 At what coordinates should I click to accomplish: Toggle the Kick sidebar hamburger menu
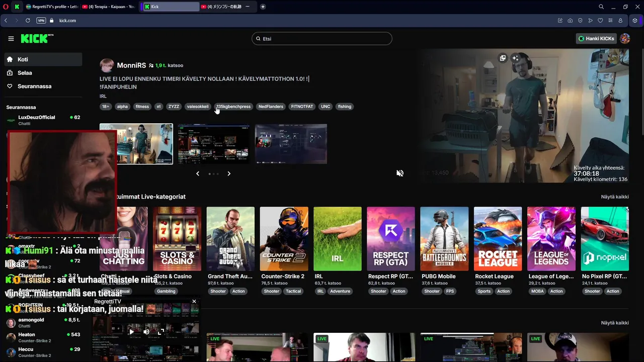tap(11, 39)
